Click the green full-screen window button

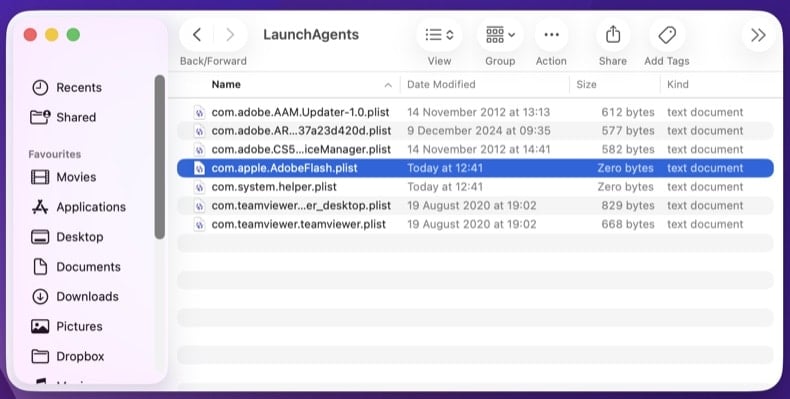(x=74, y=35)
